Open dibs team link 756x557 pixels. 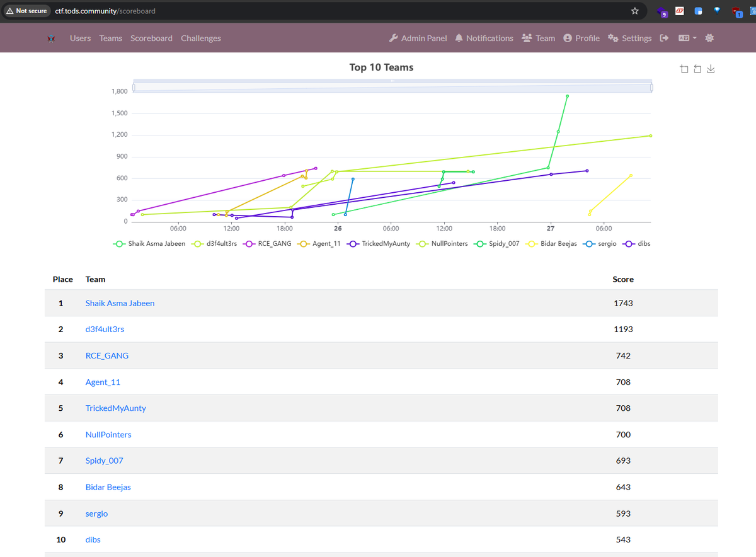click(x=93, y=539)
